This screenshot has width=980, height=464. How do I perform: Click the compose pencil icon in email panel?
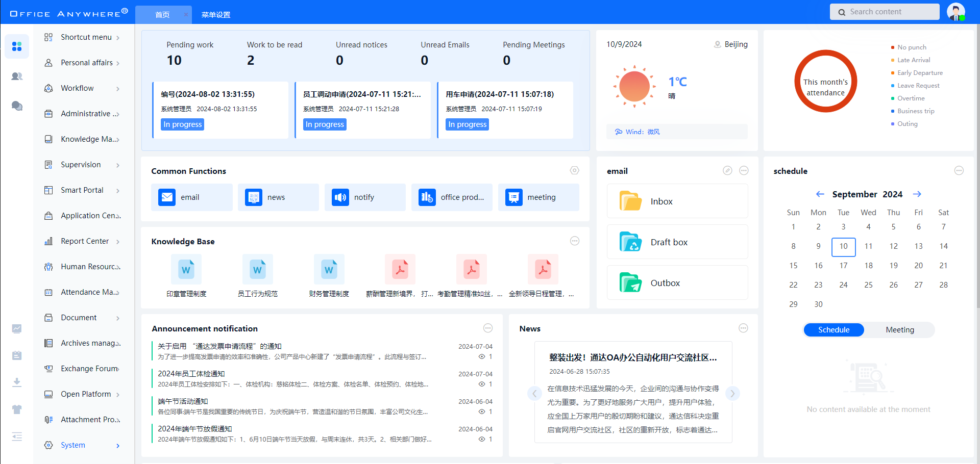pos(727,171)
